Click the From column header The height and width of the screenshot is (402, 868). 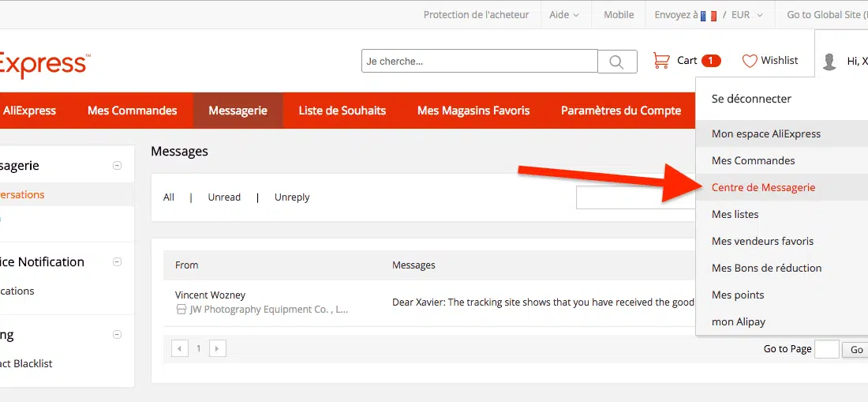[x=186, y=265]
